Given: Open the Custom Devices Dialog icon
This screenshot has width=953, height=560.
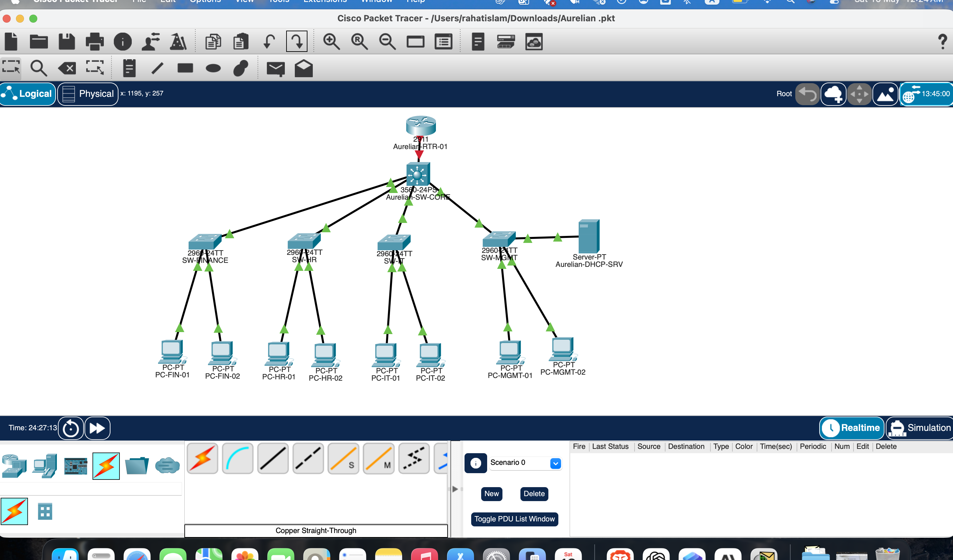Looking at the screenshot, I should (x=443, y=42).
